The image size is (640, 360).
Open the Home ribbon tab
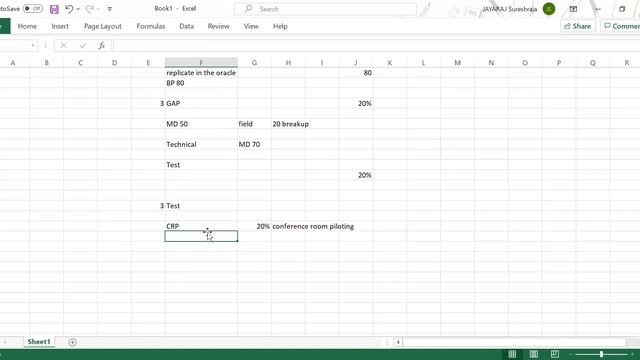click(x=27, y=26)
